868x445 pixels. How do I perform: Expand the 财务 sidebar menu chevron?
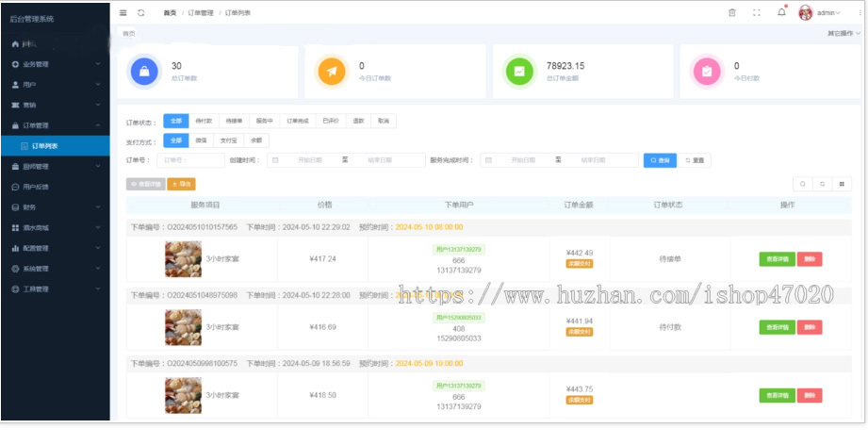(x=98, y=207)
